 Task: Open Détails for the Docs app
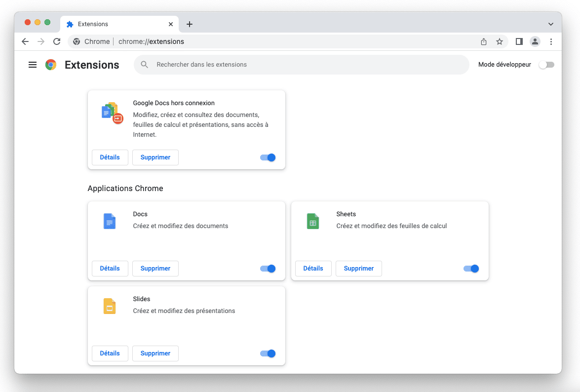[110, 269]
